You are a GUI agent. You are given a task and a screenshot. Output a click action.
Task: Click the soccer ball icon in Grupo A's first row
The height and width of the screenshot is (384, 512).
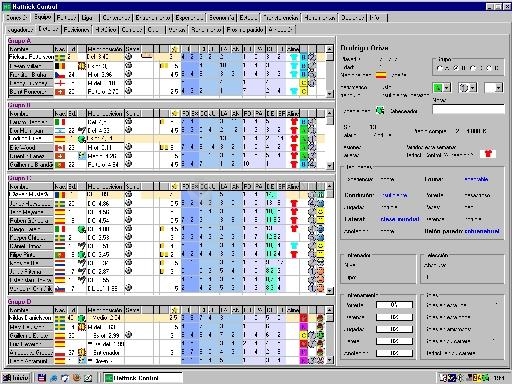point(128,57)
